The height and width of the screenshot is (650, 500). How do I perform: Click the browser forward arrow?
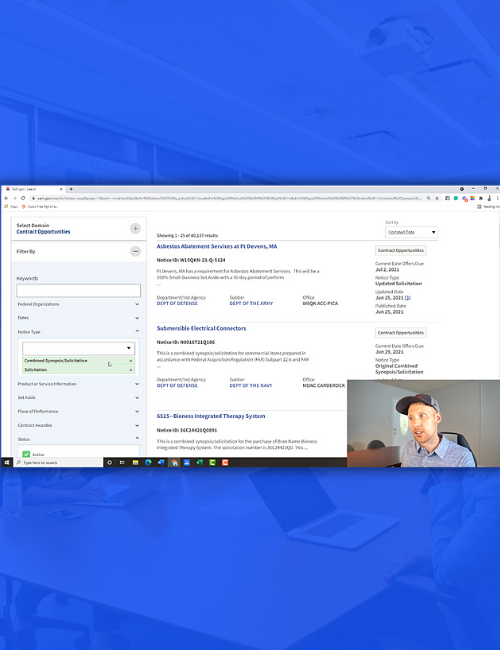click(15, 198)
